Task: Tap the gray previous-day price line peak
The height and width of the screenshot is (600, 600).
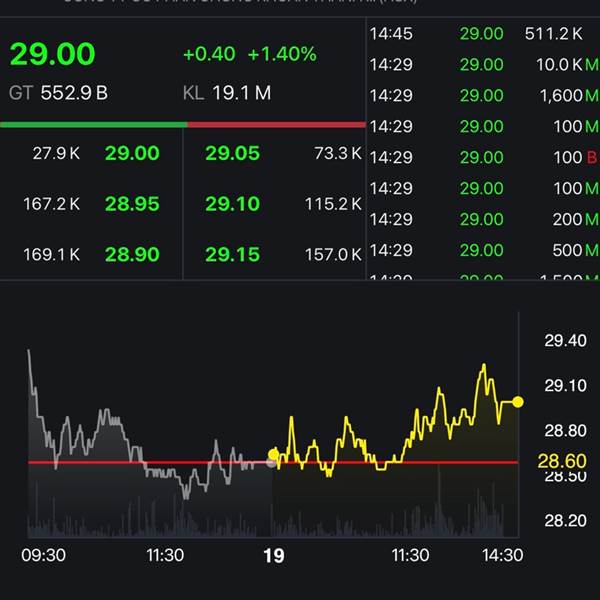Action: pyautogui.click(x=29, y=351)
